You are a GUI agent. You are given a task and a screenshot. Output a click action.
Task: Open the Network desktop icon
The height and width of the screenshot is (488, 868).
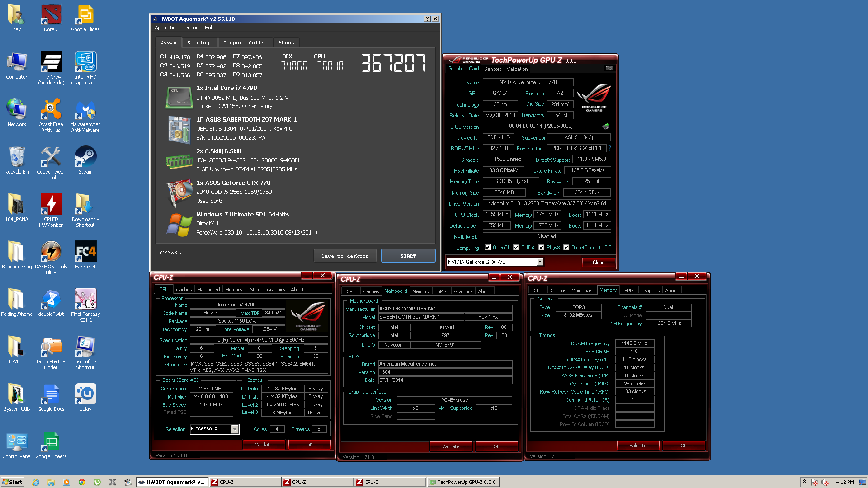tap(17, 113)
